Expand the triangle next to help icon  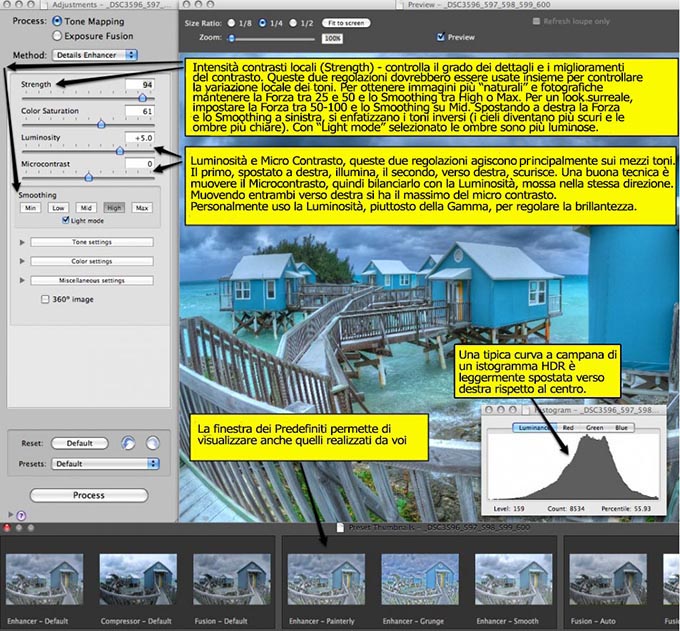point(10,515)
